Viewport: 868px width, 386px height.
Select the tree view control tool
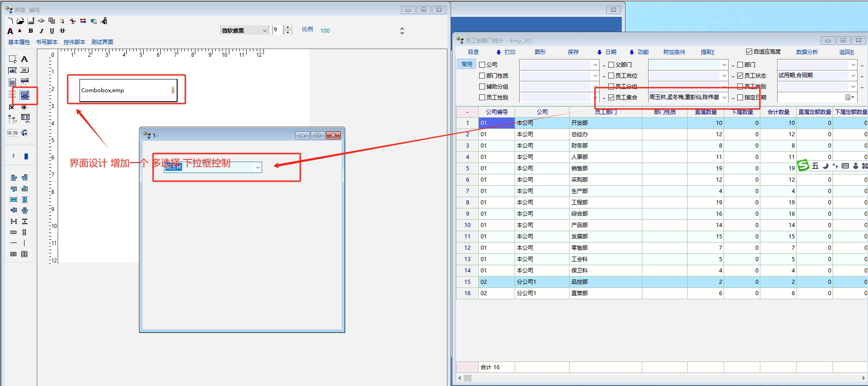tap(12, 119)
